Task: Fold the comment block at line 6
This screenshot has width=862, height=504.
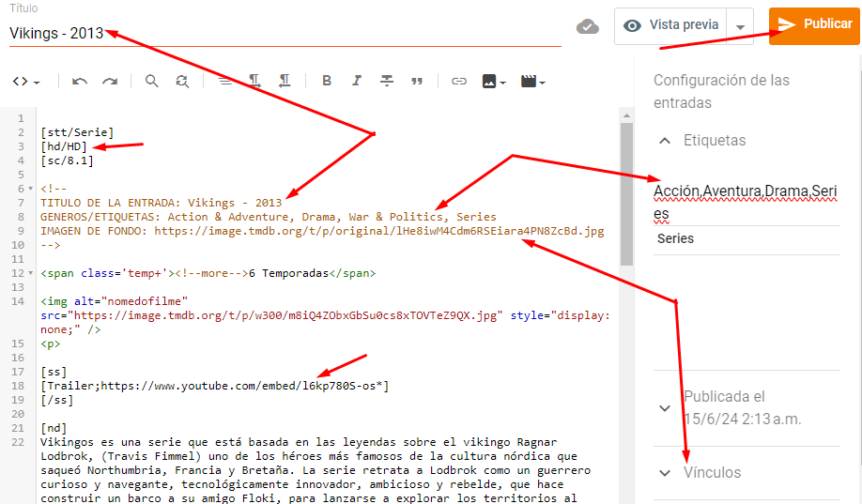Action: (31, 189)
